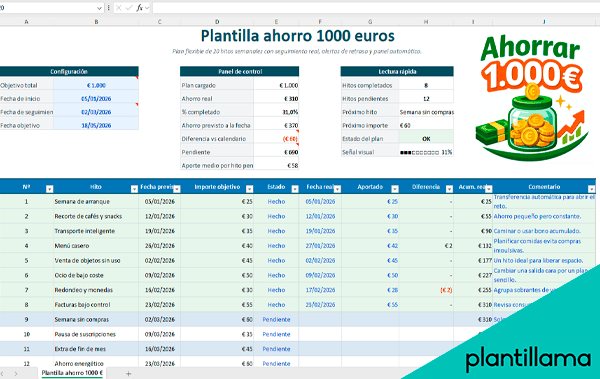Select the Pendiente value € 690
This screenshot has width=600, height=379.
pyautogui.click(x=276, y=152)
